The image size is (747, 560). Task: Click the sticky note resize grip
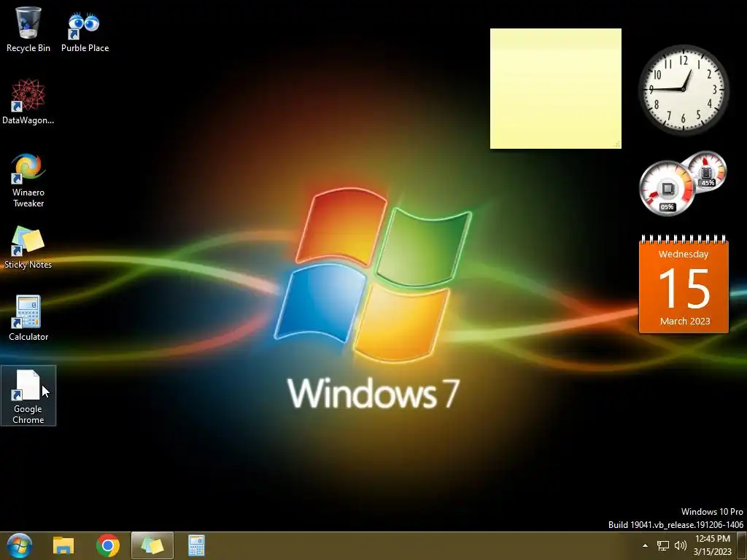(617, 144)
